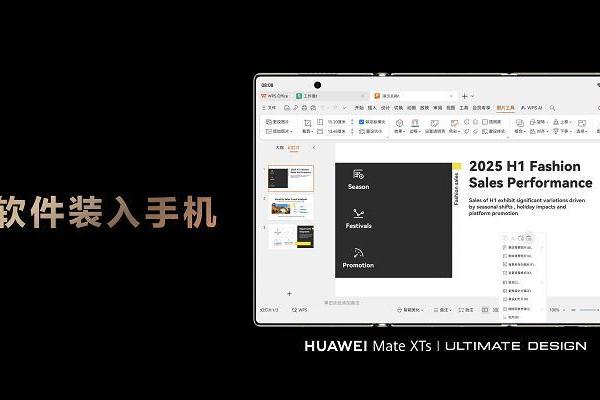The image size is (600, 400).
Task: Open the 备注 notes dropdown in status bar
Action: point(443,310)
